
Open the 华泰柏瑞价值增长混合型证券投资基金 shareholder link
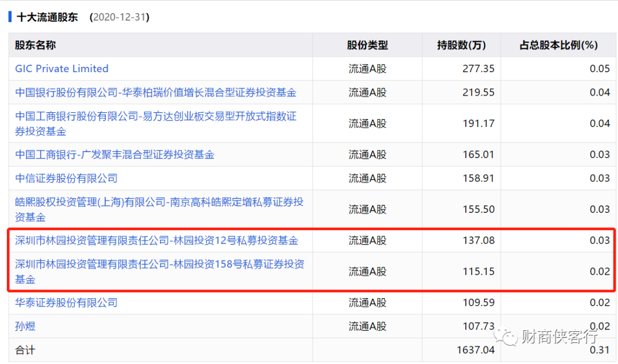tap(156, 92)
